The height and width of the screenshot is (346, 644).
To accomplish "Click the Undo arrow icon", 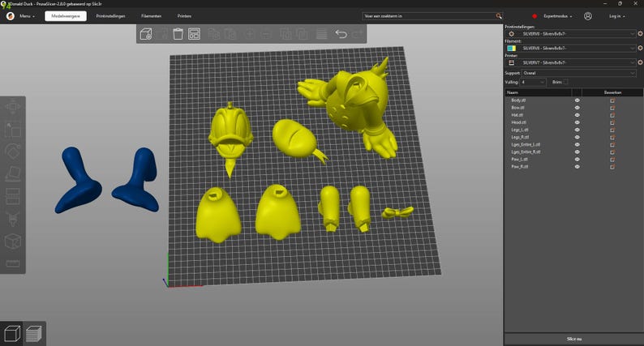I will pos(341,34).
